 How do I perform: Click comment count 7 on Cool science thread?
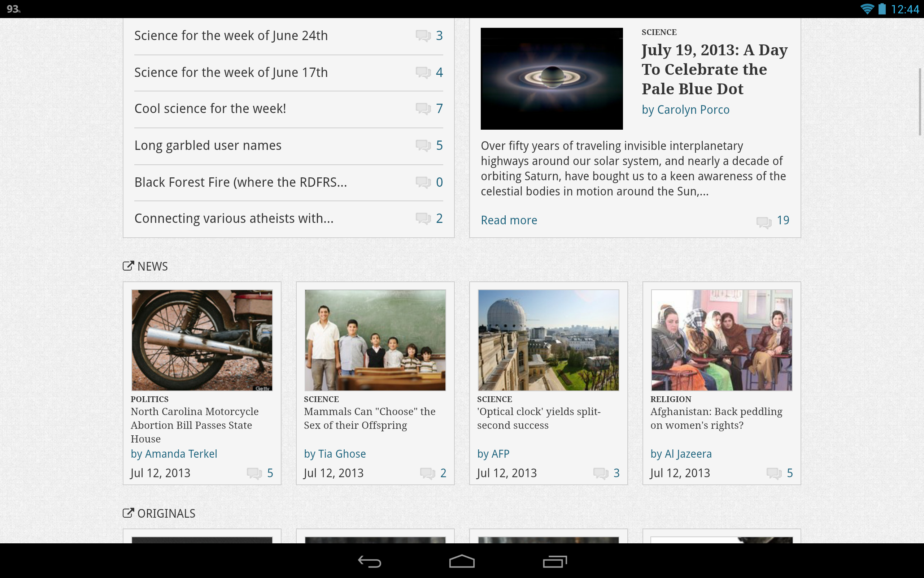click(x=440, y=109)
